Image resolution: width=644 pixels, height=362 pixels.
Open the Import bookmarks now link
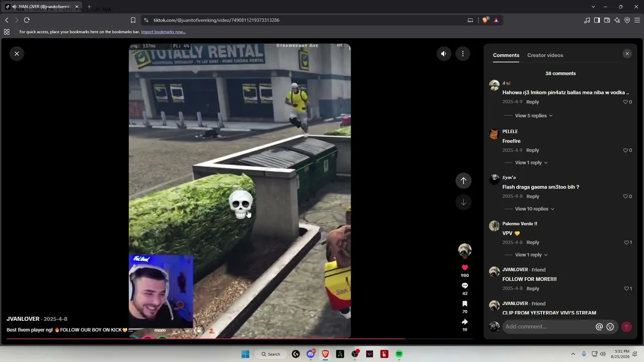pyautogui.click(x=163, y=32)
